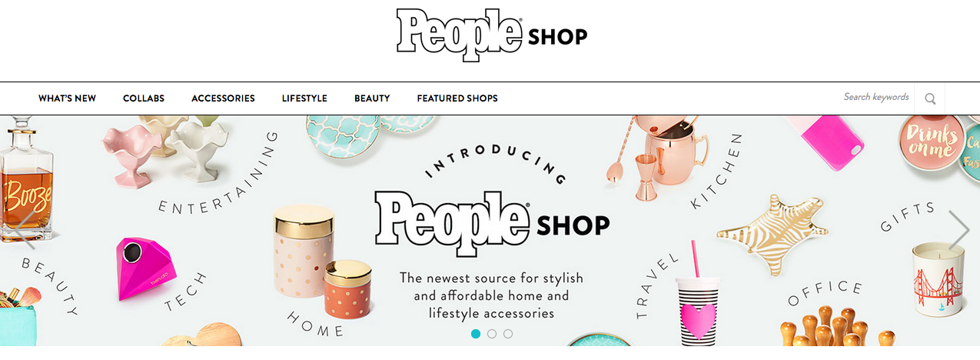Select the first carousel dot
The height and width of the screenshot is (360, 980).
(x=476, y=334)
